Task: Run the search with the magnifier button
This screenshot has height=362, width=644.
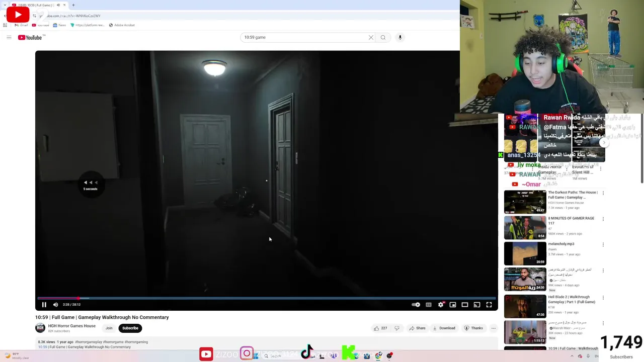Action: tap(383, 37)
